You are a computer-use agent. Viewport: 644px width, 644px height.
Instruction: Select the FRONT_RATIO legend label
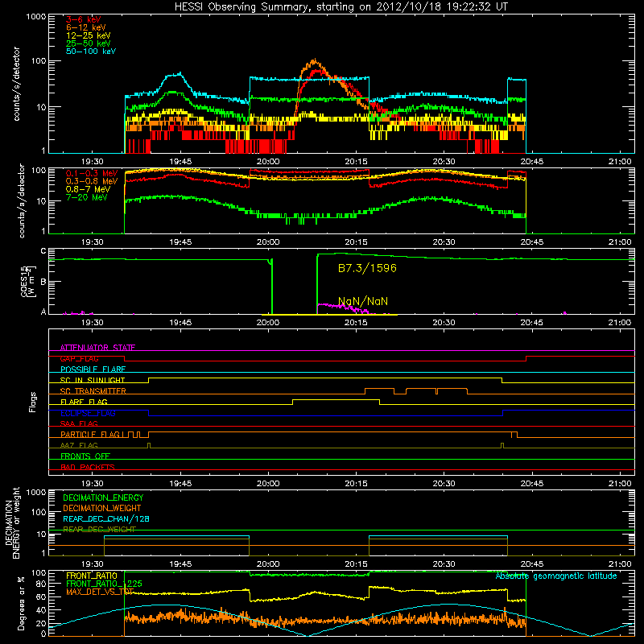tap(92, 576)
